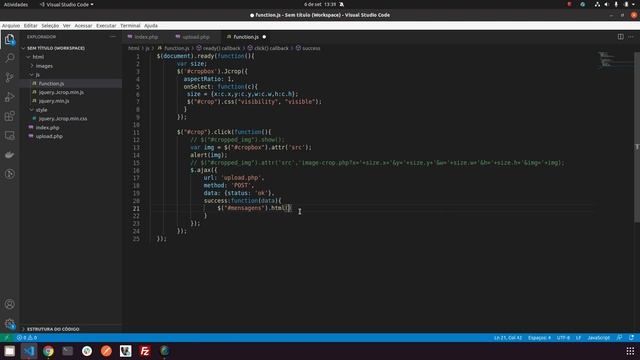Expand the images folder

tap(44, 66)
